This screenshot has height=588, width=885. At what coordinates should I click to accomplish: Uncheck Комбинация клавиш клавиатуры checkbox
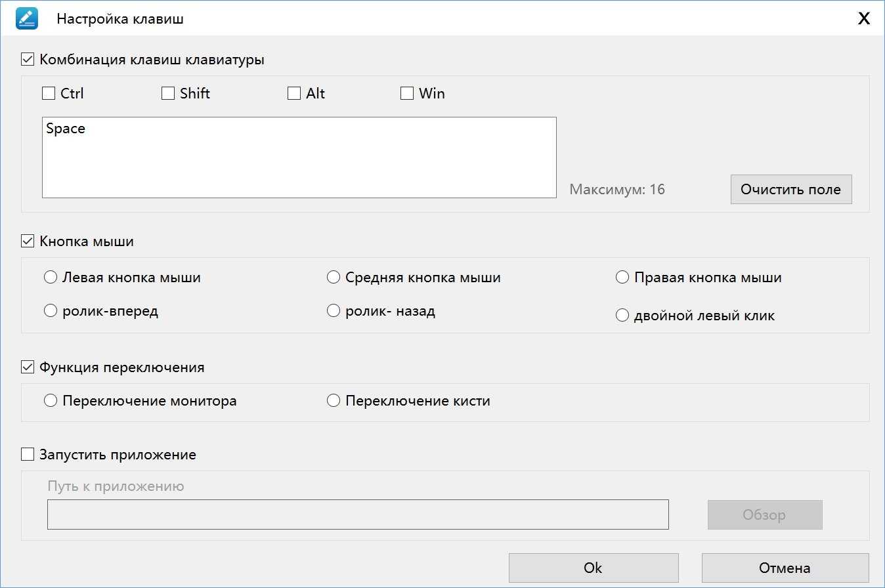28,60
